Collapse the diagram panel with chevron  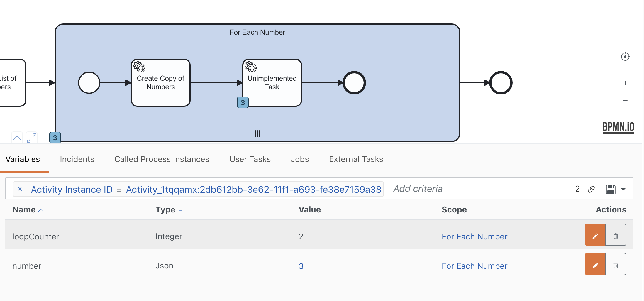point(17,138)
